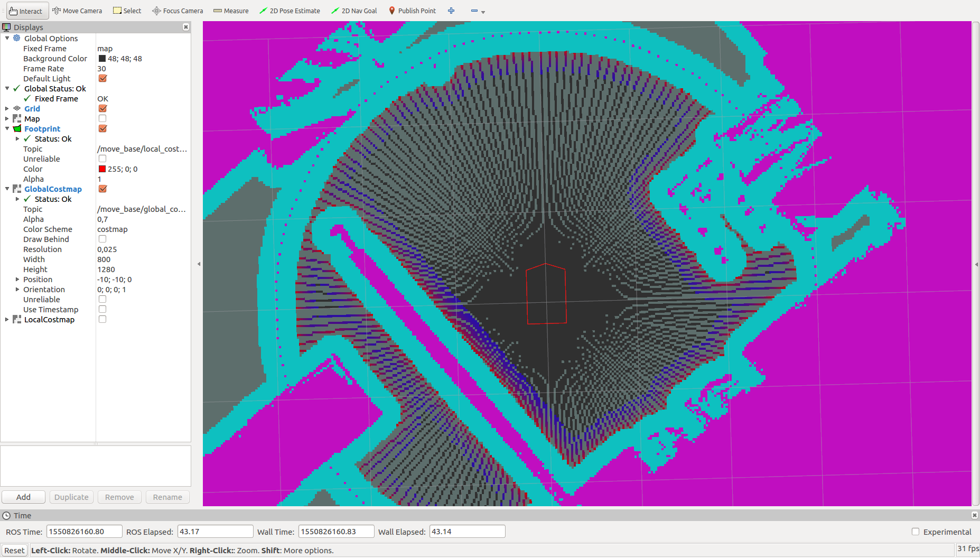Enable the Map display checkbox

102,118
